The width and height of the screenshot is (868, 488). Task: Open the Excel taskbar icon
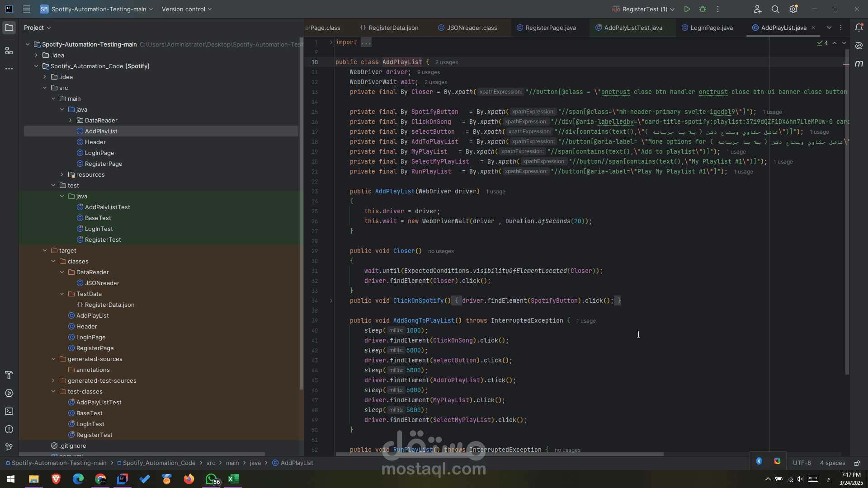coord(233,479)
